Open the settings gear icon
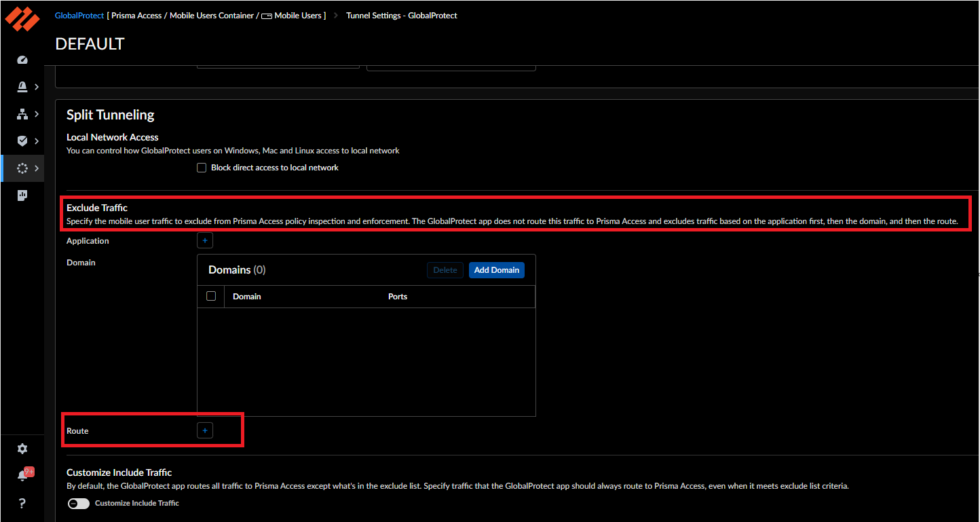The image size is (980, 522). (22, 449)
